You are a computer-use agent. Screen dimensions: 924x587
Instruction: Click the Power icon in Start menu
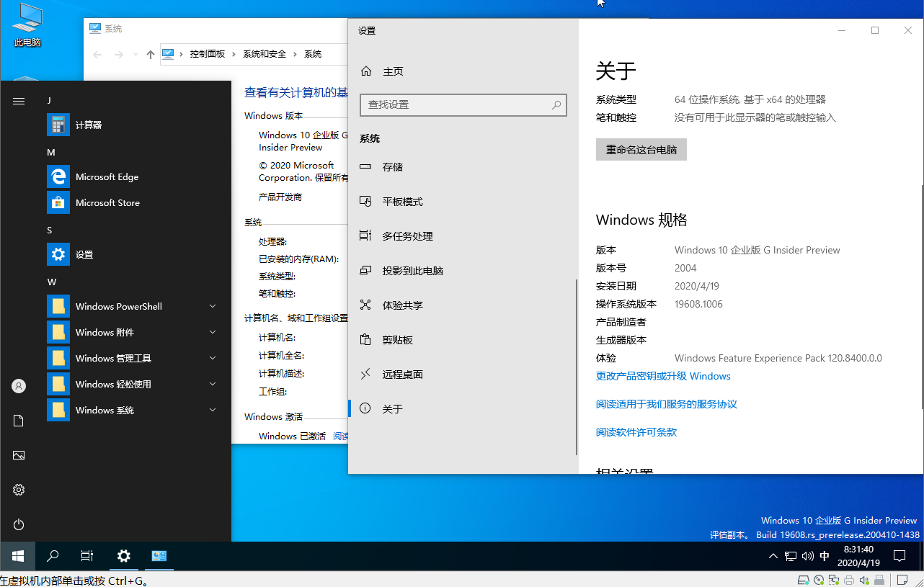pos(19,524)
